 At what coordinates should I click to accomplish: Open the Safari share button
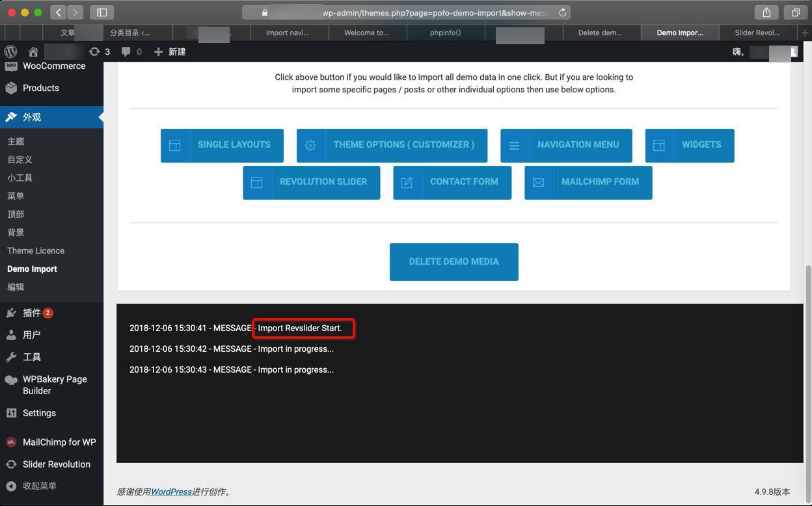click(x=766, y=12)
